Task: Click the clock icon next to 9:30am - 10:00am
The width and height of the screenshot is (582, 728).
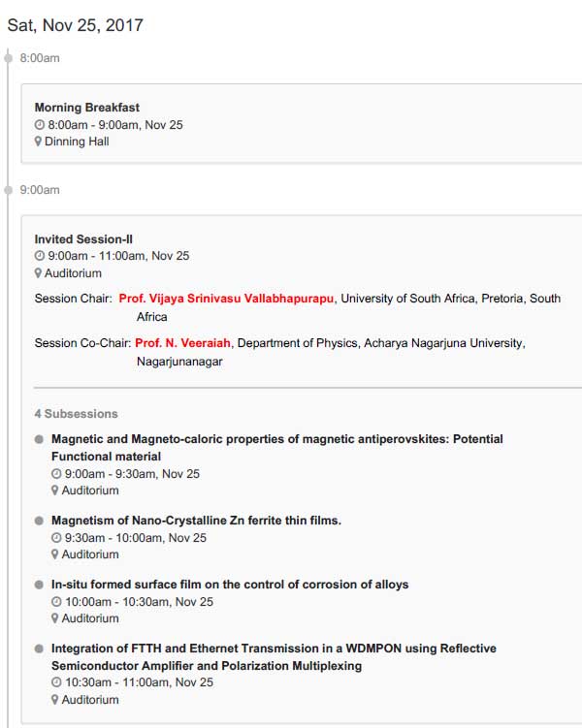Action: coord(56,538)
